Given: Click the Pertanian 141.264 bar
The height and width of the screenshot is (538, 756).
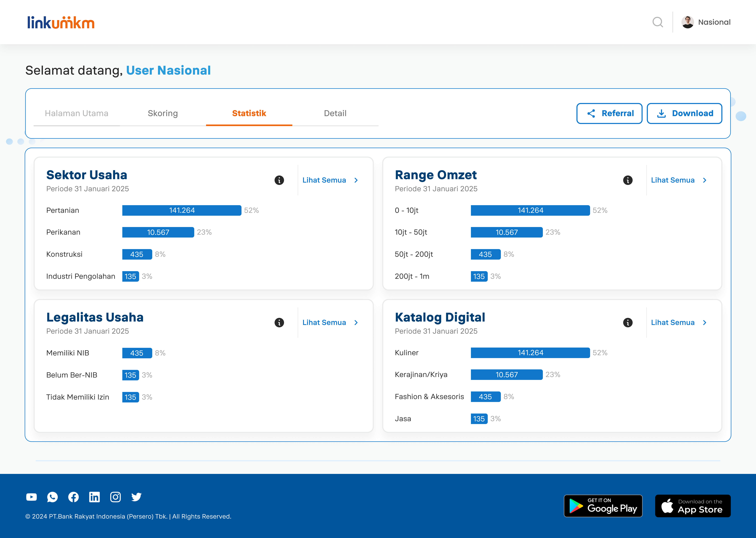Looking at the screenshot, I should [182, 210].
